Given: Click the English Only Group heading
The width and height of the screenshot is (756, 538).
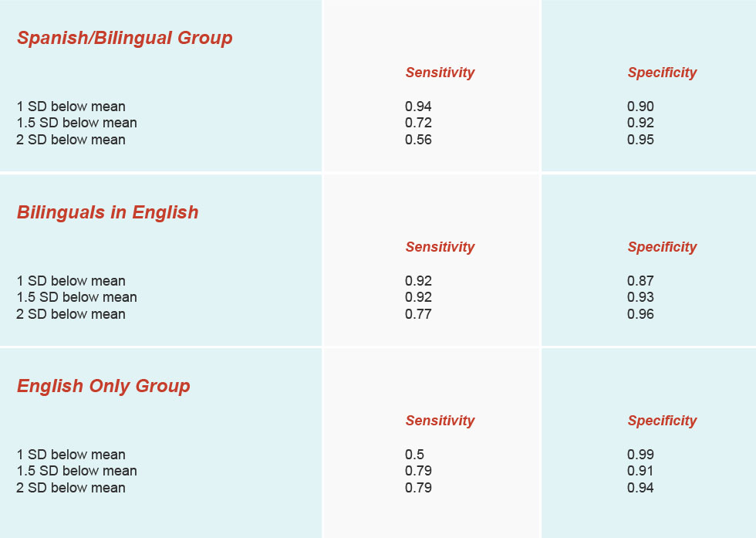Looking at the screenshot, I should 103,387.
